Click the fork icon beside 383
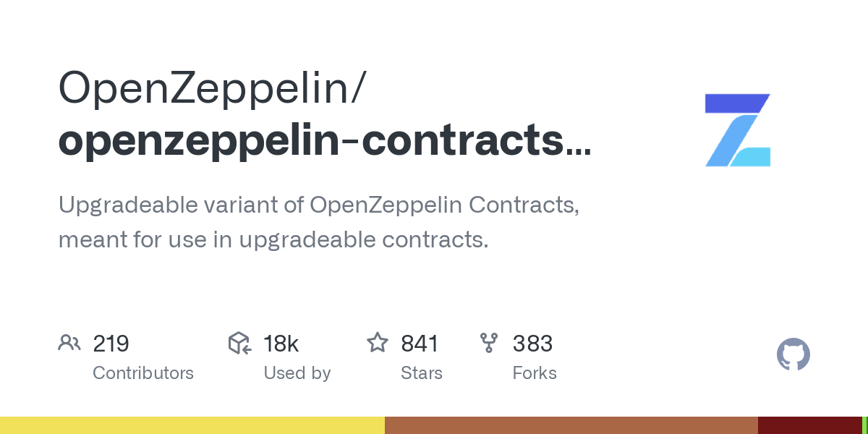 click(x=489, y=343)
